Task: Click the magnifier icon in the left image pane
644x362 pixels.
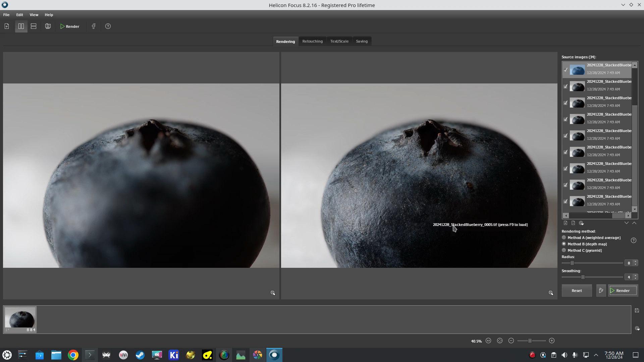Action: pos(273,293)
